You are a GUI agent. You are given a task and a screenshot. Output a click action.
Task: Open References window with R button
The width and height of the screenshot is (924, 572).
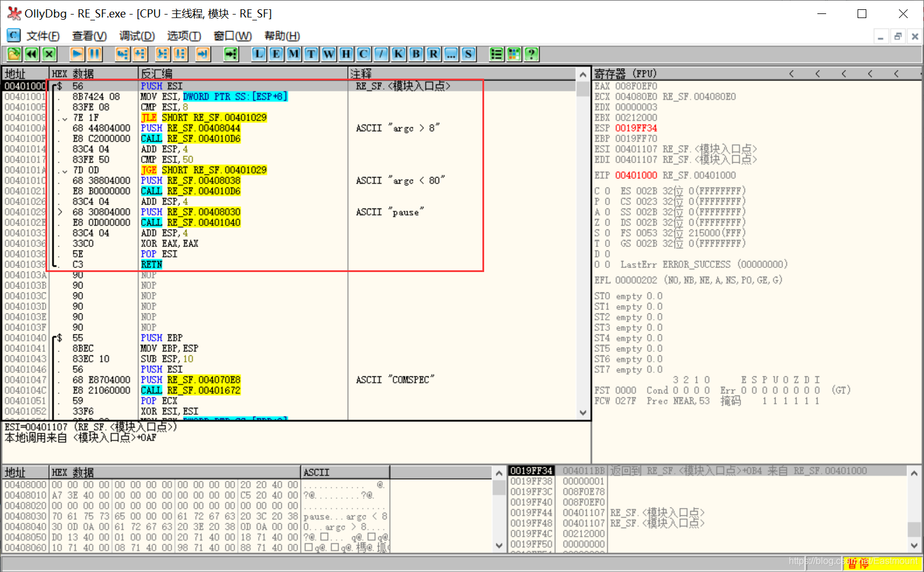click(433, 54)
